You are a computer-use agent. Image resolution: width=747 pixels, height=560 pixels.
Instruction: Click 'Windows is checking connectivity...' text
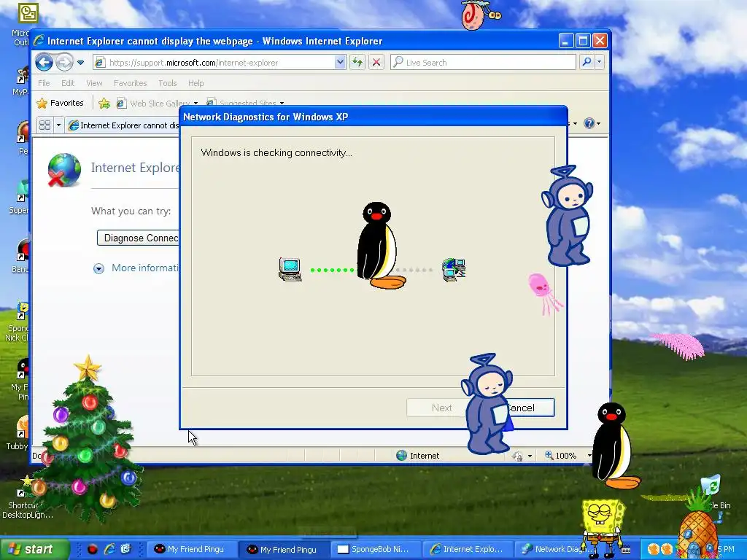(x=276, y=152)
